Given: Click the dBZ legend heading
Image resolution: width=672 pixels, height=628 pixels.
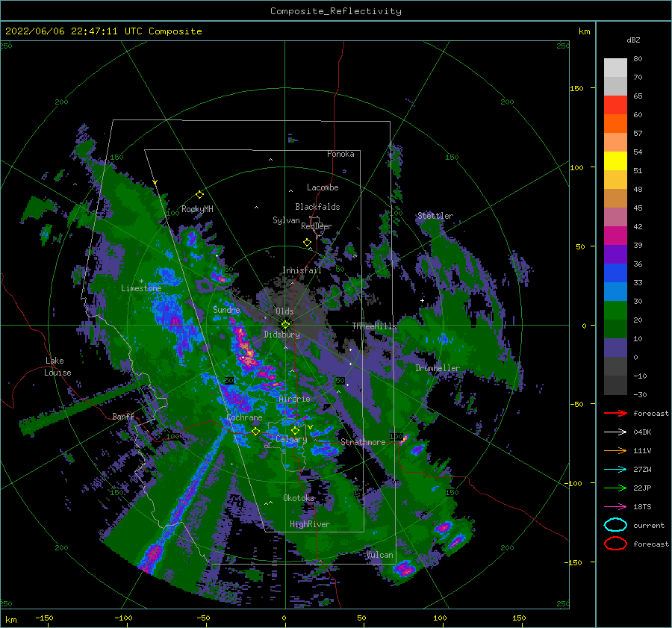Looking at the screenshot, I should pos(633,40).
